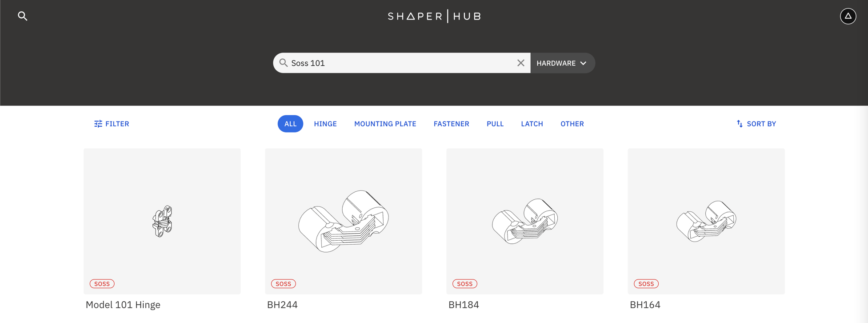
Task: Select the All tab
Action: [290, 124]
